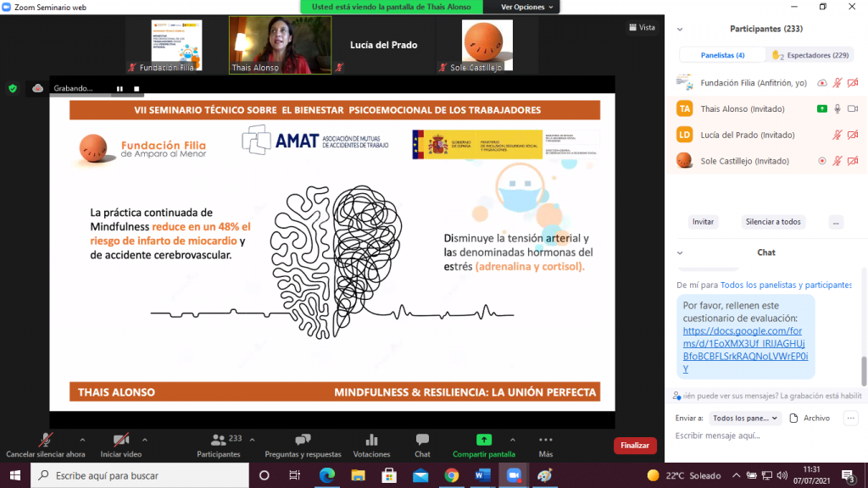Open Preguntas y respuestas
Viewport: 868px width, 488px height.
click(303, 446)
